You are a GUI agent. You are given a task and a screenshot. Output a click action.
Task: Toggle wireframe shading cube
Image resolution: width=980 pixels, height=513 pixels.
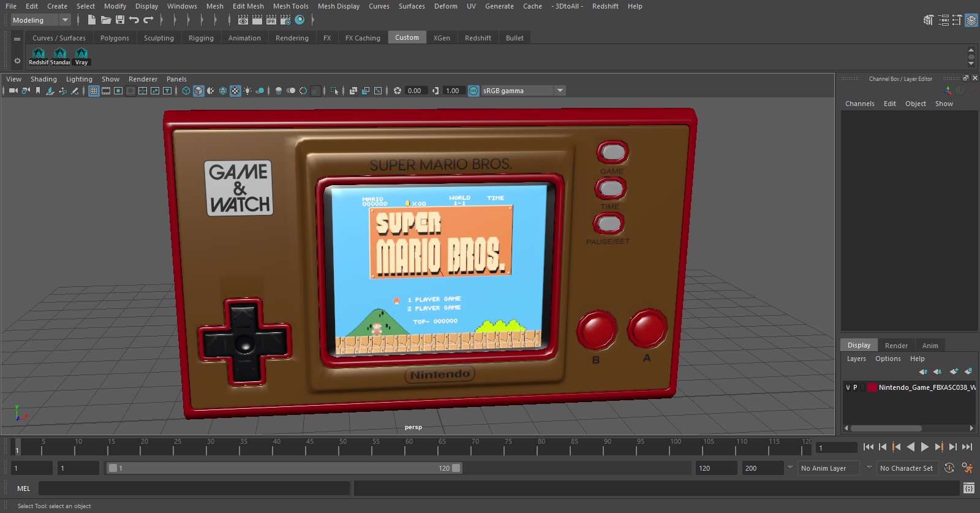tap(186, 91)
